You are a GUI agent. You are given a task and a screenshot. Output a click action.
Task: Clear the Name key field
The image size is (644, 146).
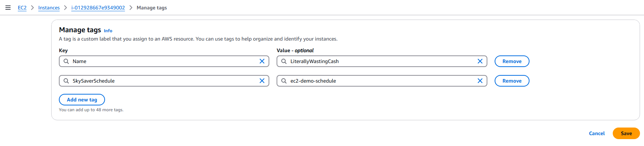click(262, 61)
